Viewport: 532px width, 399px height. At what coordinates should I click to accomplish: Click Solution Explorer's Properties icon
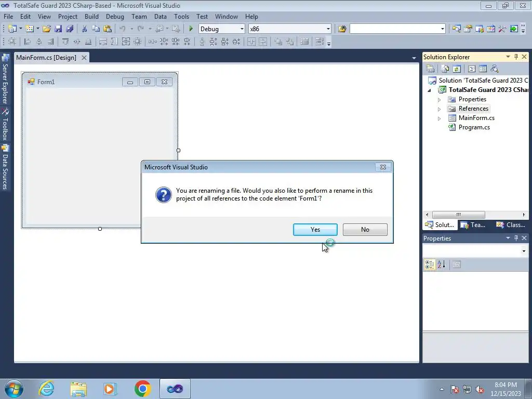click(x=430, y=69)
